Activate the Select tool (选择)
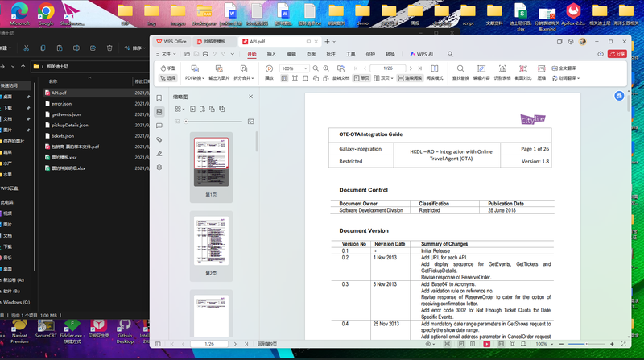 point(168,77)
